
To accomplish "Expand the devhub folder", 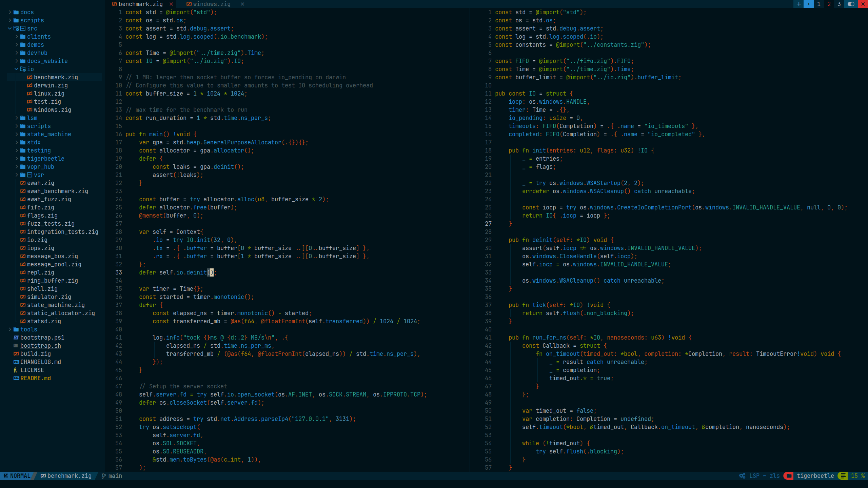I will tap(17, 53).
